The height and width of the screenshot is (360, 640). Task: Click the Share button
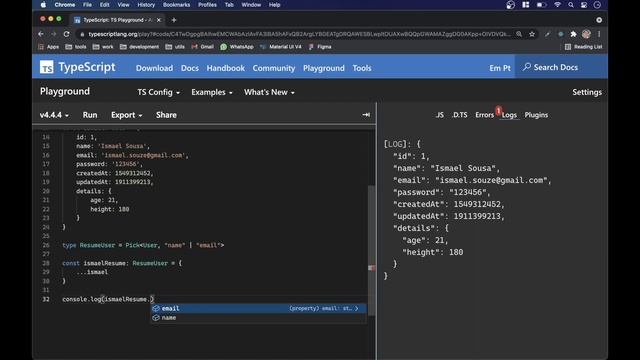click(x=166, y=115)
